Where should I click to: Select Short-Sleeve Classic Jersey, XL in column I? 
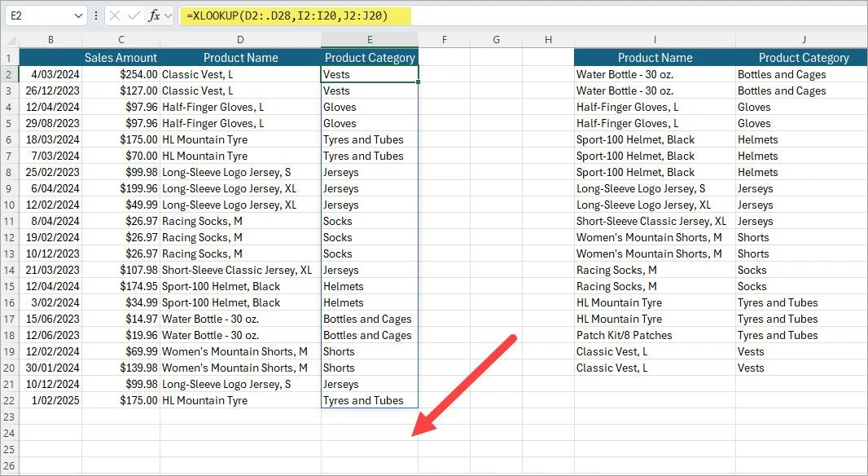click(x=655, y=221)
